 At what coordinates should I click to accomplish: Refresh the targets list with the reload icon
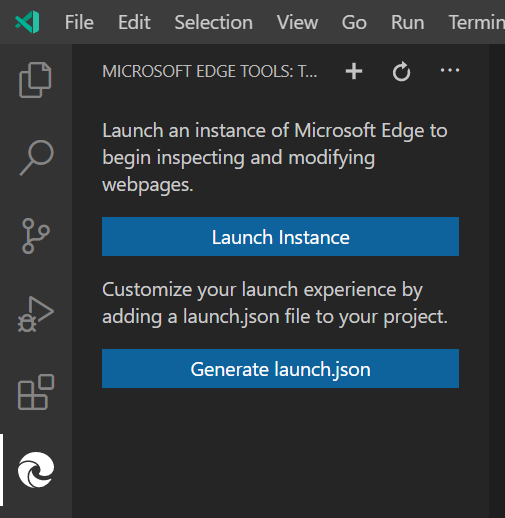[x=401, y=71]
